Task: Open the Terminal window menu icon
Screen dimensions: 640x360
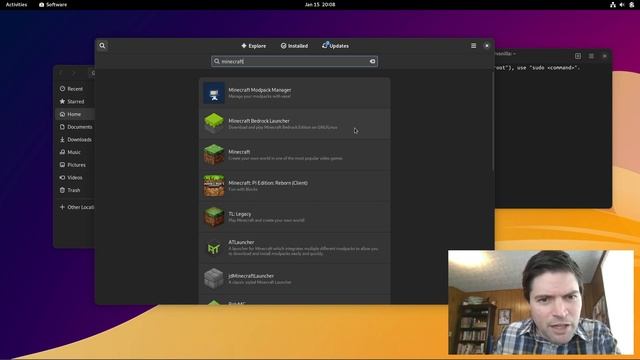Action: [591, 56]
